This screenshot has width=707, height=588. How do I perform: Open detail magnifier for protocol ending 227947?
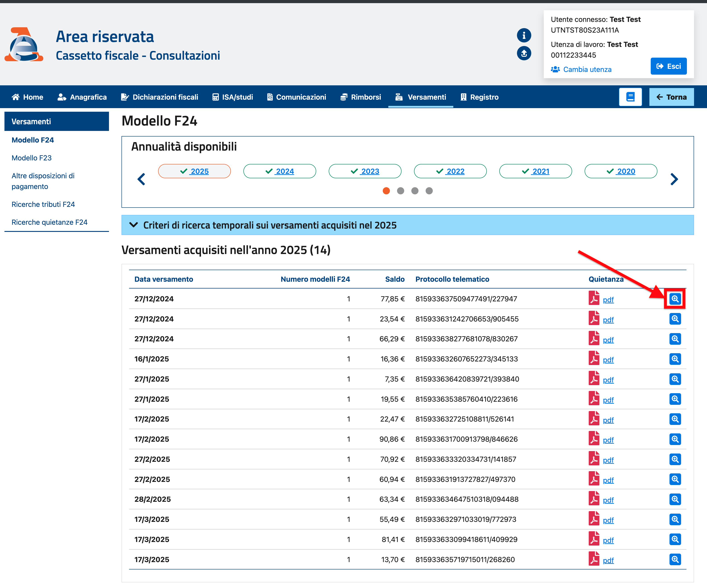tap(675, 299)
